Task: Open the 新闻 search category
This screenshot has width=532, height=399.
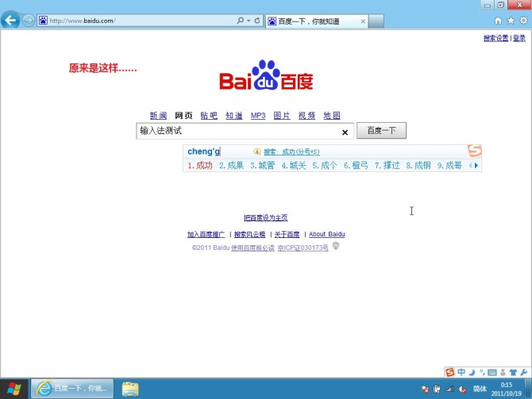Action: [x=158, y=116]
